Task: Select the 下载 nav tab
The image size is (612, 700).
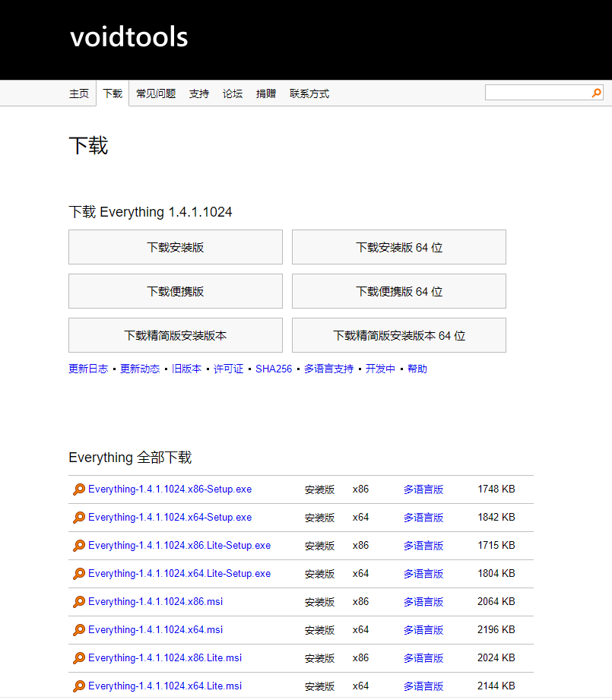Action: 113,93
